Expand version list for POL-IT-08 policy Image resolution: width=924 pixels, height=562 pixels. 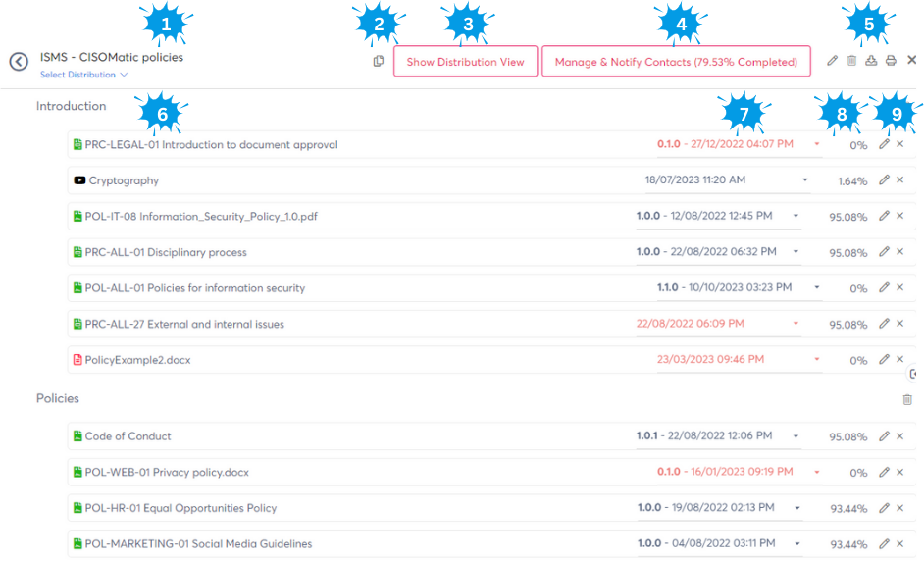pyautogui.click(x=796, y=216)
